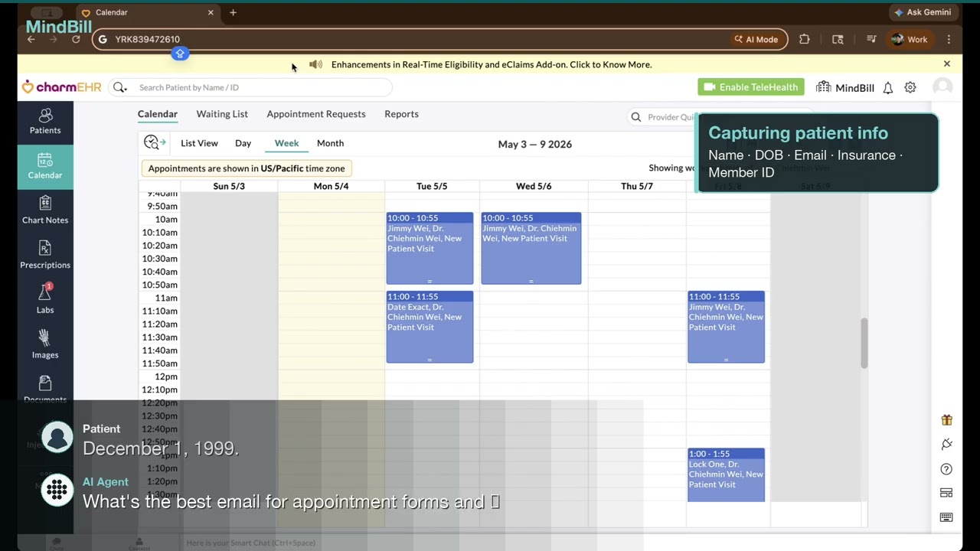Click the inbox tray icon on right edge
Image resolution: width=980 pixels, height=551 pixels.
coord(947,493)
